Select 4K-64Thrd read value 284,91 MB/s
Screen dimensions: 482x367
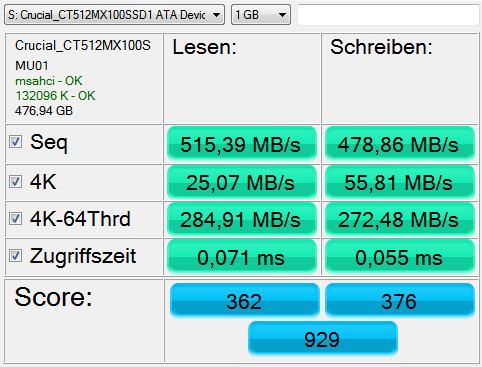[242, 219]
